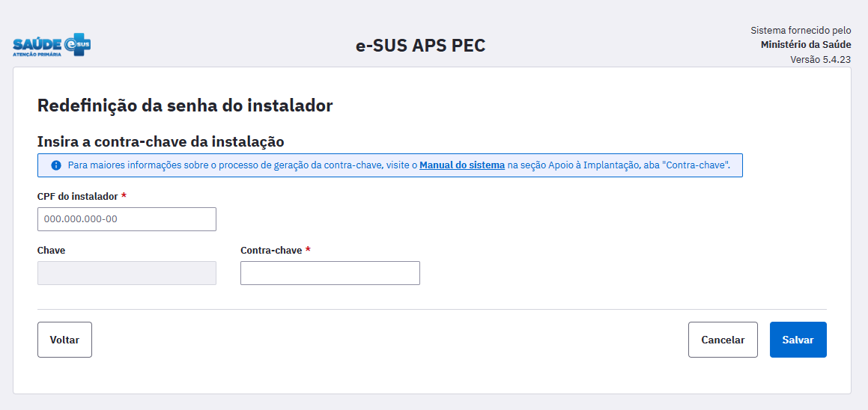
Task: Click the Chave field label
Action: pyautogui.click(x=51, y=250)
